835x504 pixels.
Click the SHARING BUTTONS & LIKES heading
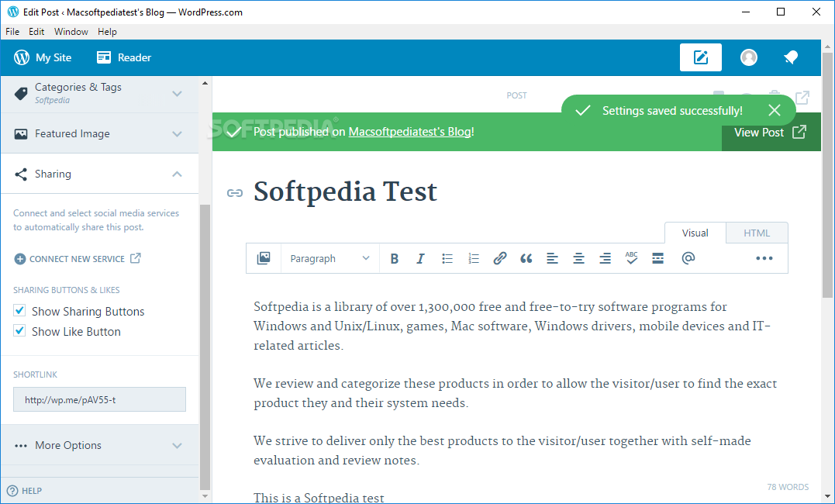[67, 290]
